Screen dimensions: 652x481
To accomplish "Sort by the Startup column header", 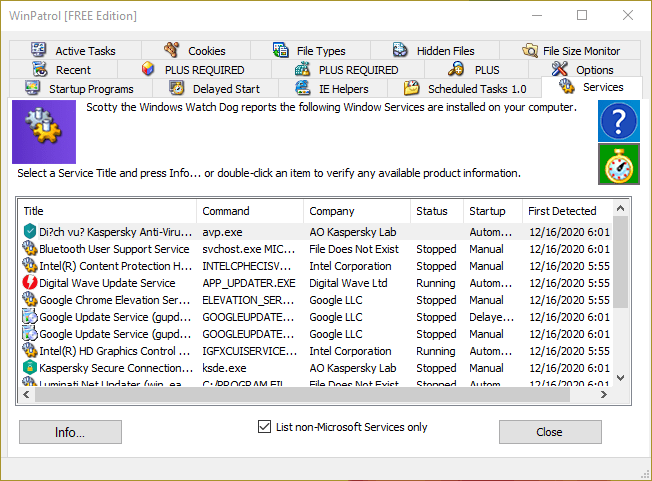I will (493, 211).
